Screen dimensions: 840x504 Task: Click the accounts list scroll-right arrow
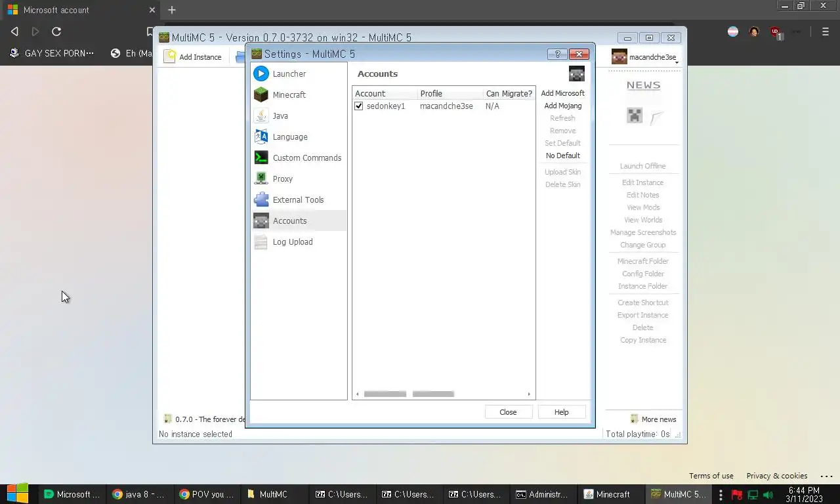click(529, 394)
